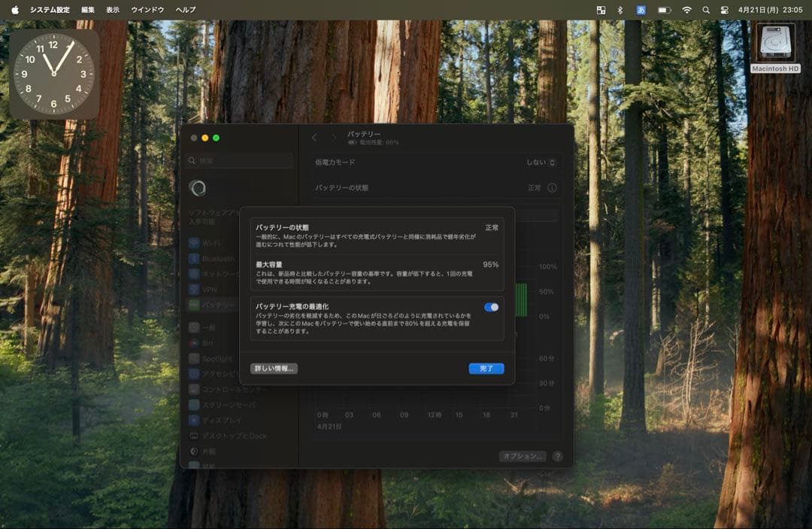Select Bluetooth in the settings sidebar
The height and width of the screenshot is (529, 812).
tap(217, 259)
